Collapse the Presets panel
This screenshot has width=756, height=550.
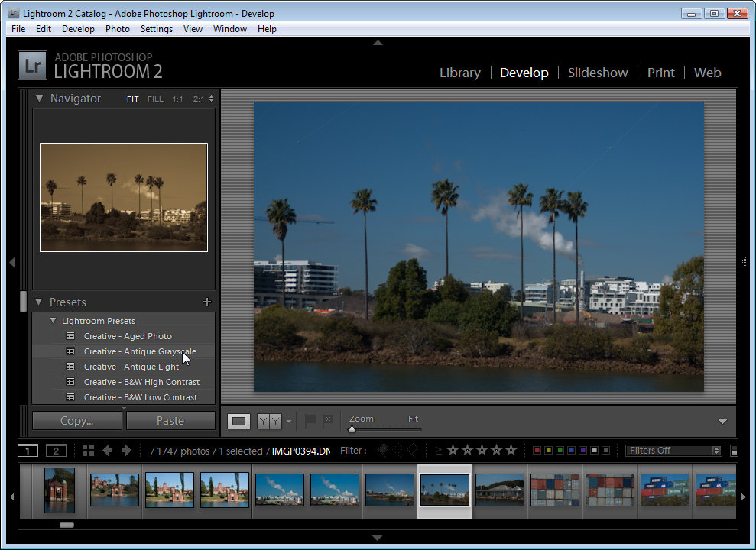coord(38,302)
